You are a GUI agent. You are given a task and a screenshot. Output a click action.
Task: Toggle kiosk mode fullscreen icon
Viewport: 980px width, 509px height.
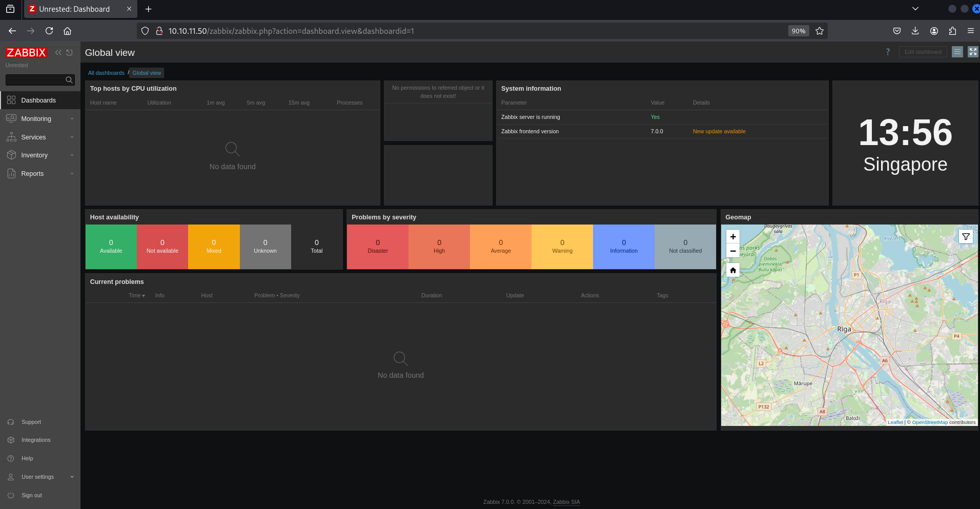pos(972,52)
